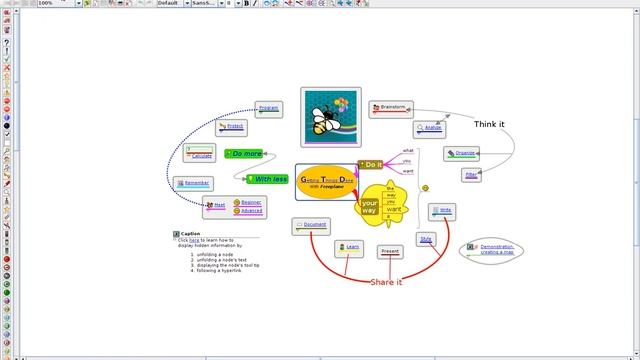Screen dimensions: 640x360
Task: Click the 'here' link in the Caption text
Action: (x=194, y=240)
